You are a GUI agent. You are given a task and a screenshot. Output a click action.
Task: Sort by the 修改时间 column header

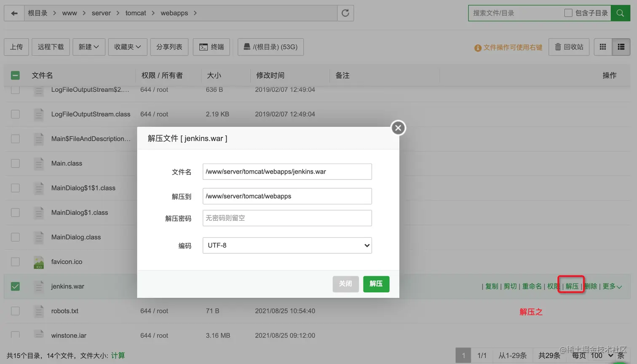[x=270, y=75]
